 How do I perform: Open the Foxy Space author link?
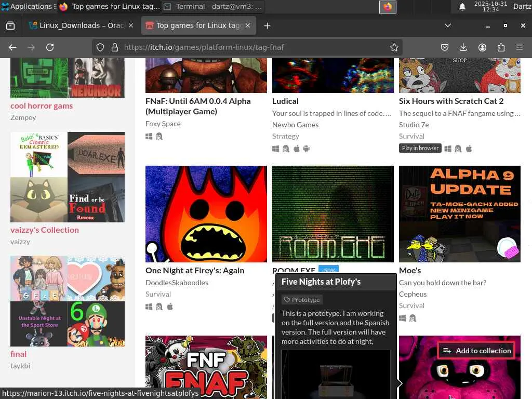[x=163, y=124]
